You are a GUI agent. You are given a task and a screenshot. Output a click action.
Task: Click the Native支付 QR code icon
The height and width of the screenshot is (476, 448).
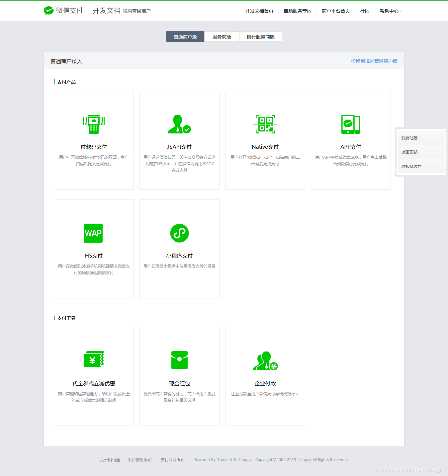[265, 124]
